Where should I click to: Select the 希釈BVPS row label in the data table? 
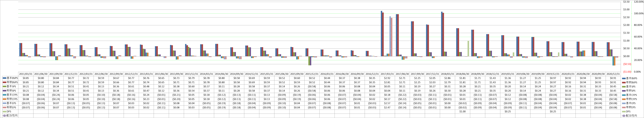(x=12, y=82)
